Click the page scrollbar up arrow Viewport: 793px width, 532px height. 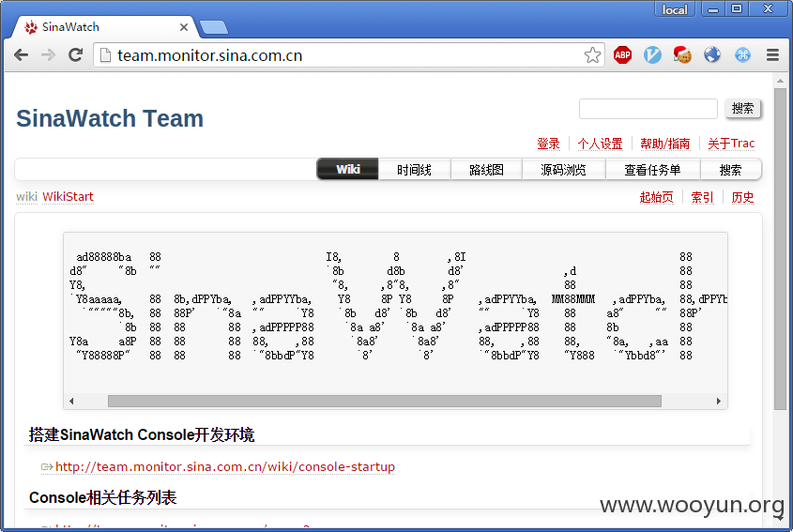pyautogui.click(x=780, y=81)
